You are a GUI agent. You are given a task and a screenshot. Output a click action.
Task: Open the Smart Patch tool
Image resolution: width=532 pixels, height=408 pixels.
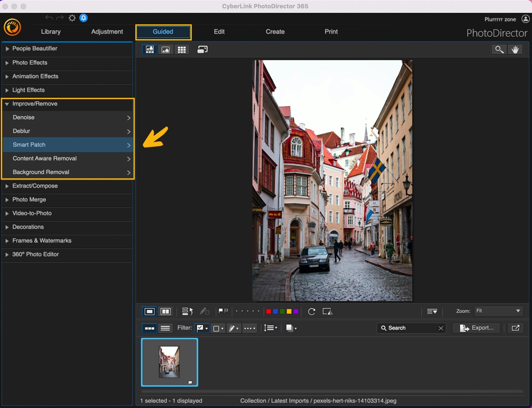point(67,145)
